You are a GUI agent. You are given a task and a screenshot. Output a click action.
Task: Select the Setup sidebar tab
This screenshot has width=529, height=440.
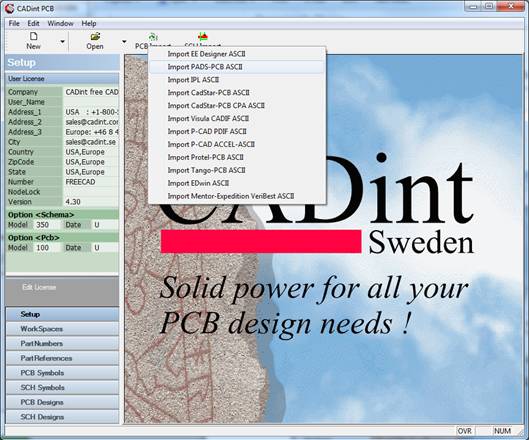pos(62,314)
